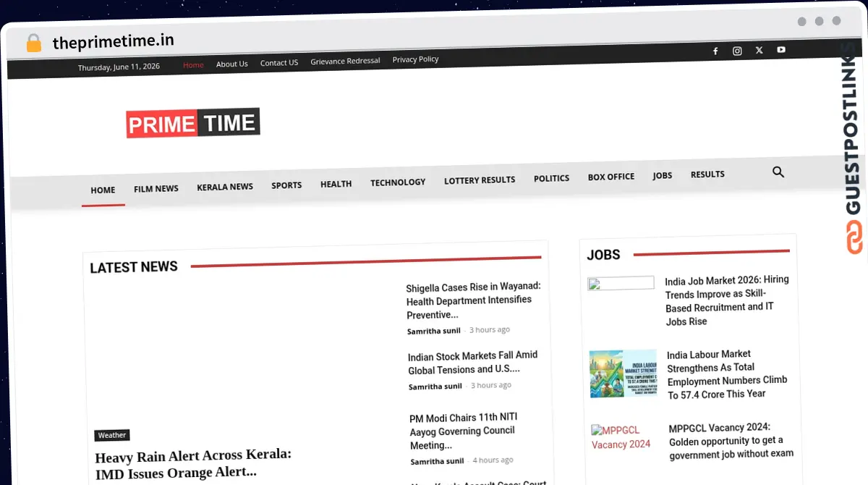
Task: Click author Samritha sunil under Shigella article
Action: (435, 331)
